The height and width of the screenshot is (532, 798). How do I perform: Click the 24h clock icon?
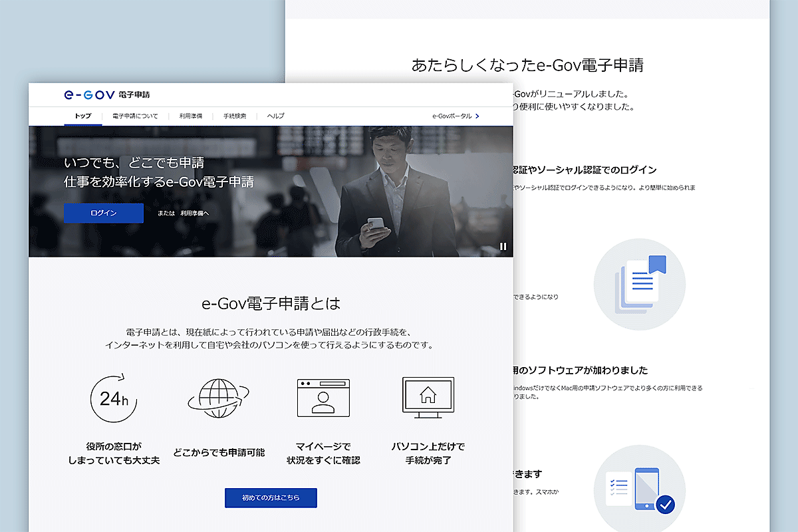(x=114, y=398)
